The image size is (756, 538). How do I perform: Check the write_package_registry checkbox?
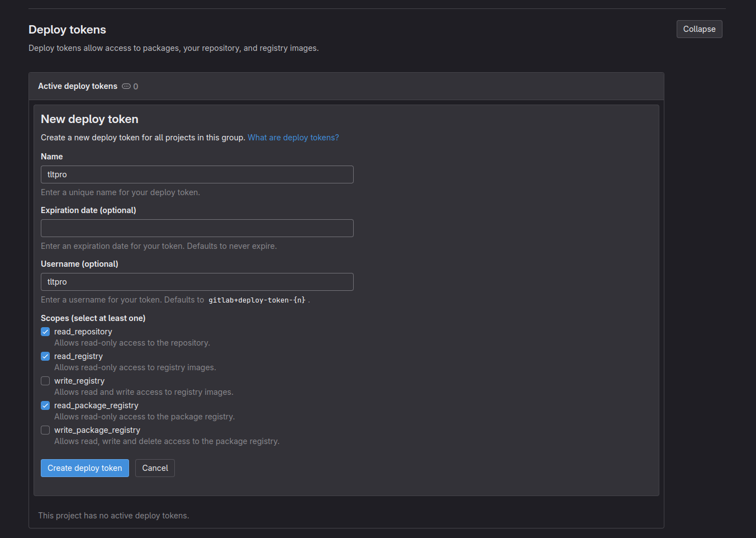pyautogui.click(x=45, y=430)
